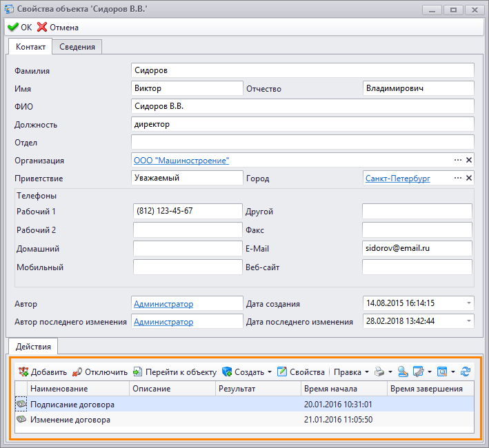489x448 pixels.
Task: Expand the table settings dropdown arrow
Action: coord(430,372)
